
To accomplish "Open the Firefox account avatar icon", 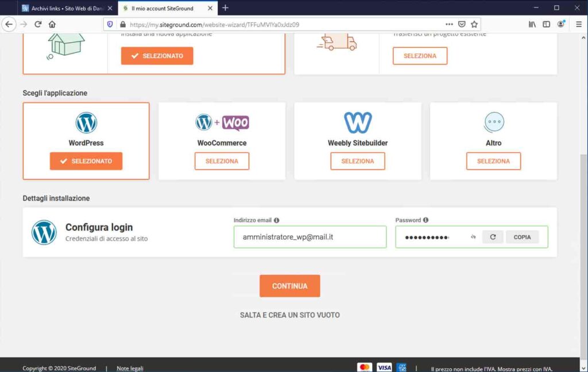I will click(561, 24).
